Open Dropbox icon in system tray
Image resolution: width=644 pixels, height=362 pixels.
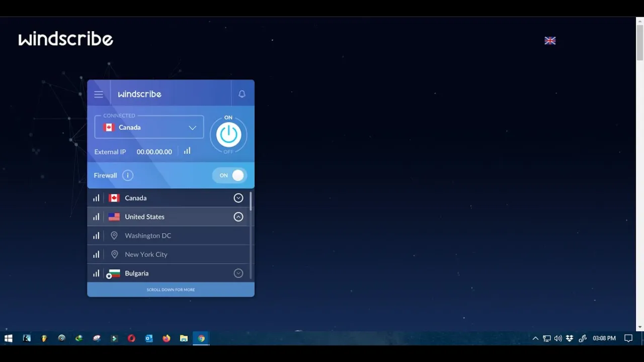pyautogui.click(x=570, y=338)
